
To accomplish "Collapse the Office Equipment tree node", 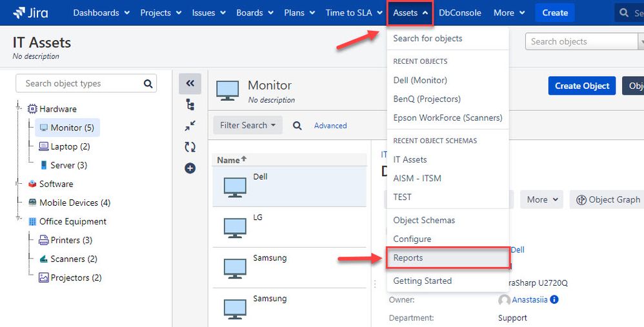I will coord(19,218).
